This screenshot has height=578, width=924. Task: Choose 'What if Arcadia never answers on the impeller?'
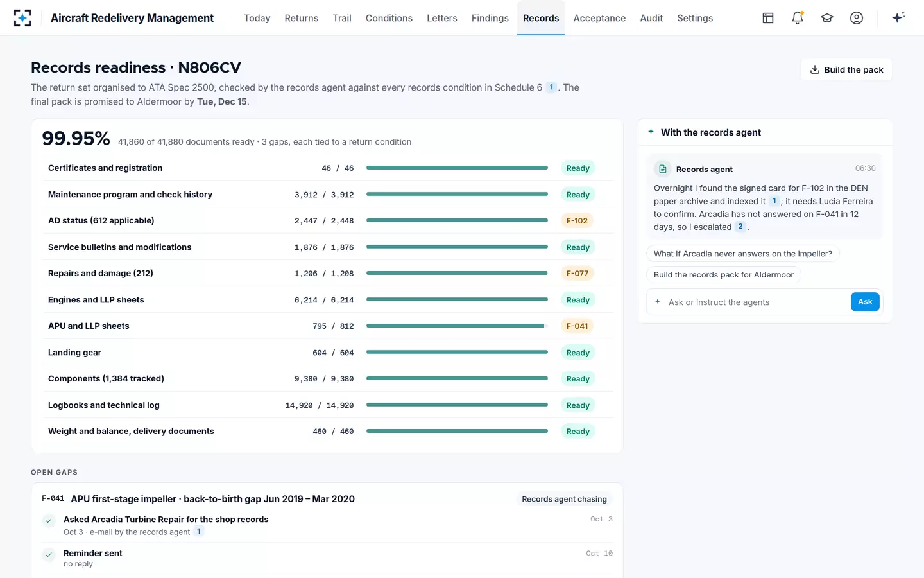[743, 254]
